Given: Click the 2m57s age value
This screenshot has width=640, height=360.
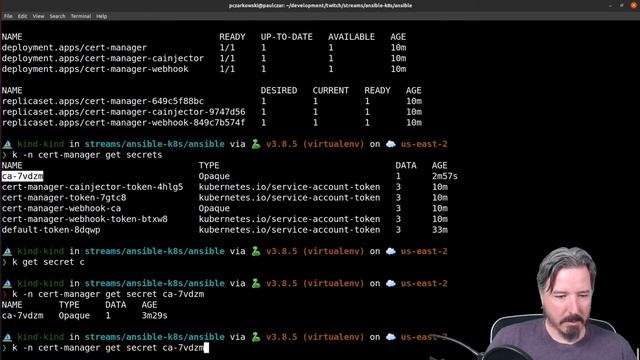Looking at the screenshot, I should pyautogui.click(x=444, y=176).
